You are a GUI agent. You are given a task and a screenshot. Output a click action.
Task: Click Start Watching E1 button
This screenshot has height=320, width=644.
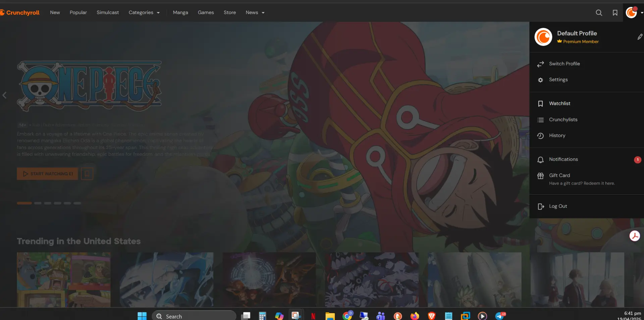[47, 174]
